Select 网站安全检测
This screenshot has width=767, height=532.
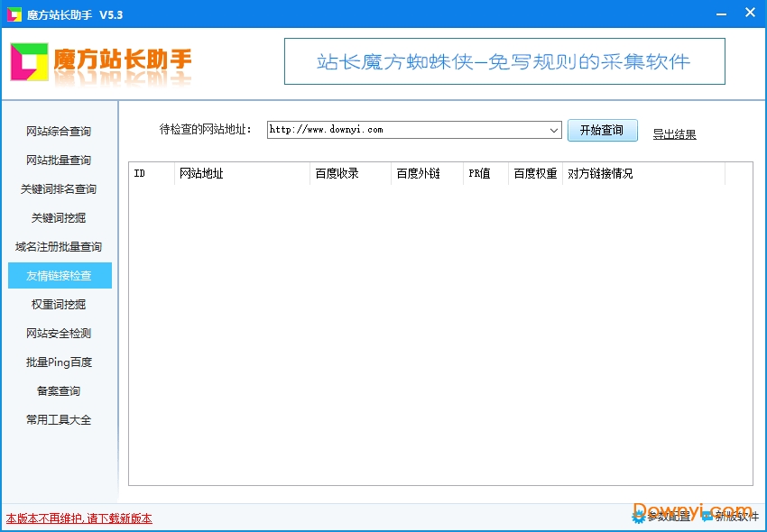click(60, 333)
